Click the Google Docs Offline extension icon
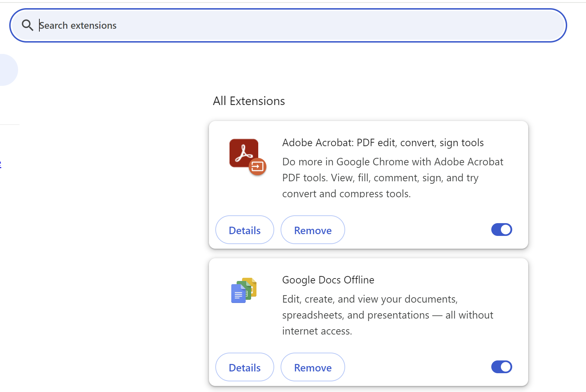The width and height of the screenshot is (586, 392). (x=244, y=290)
